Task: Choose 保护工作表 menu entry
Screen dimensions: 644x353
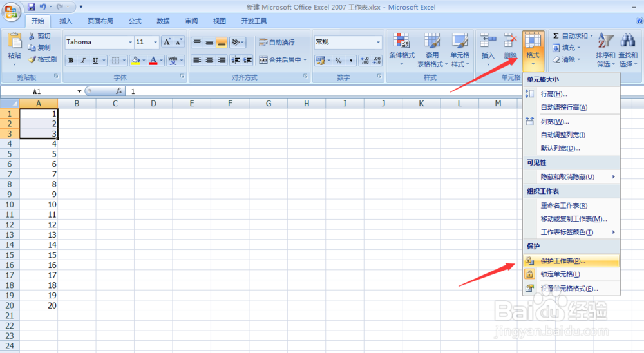Action: tap(571, 261)
